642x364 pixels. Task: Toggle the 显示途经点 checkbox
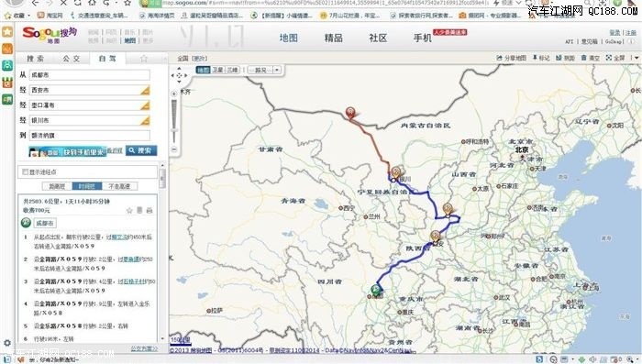pos(26,172)
